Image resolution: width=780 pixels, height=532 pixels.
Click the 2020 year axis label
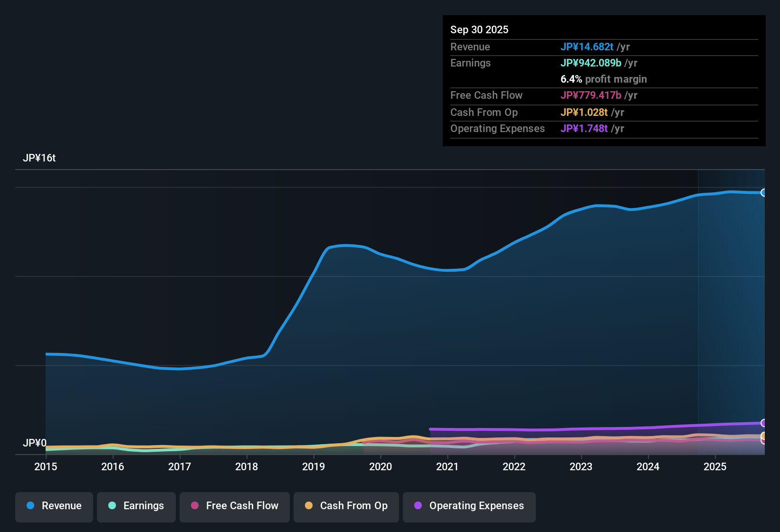click(380, 467)
